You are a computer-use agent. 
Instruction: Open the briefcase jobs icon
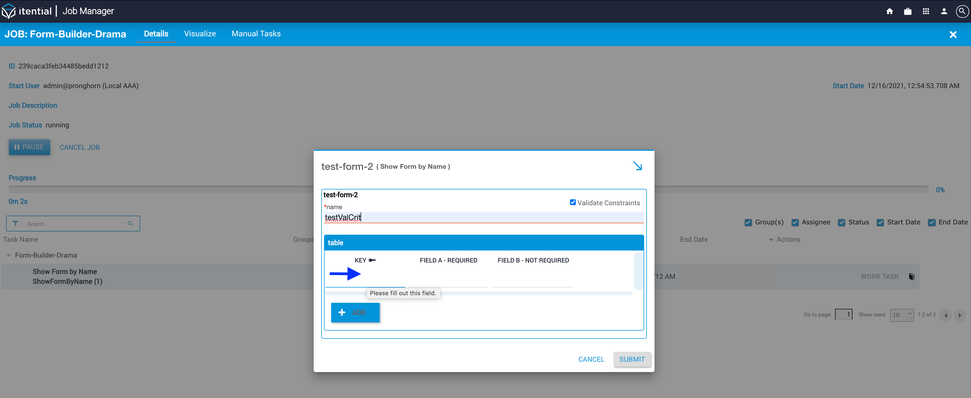pos(907,11)
